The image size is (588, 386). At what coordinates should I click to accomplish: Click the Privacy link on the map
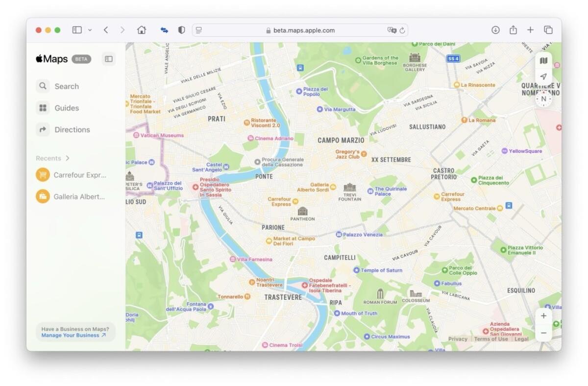click(458, 338)
